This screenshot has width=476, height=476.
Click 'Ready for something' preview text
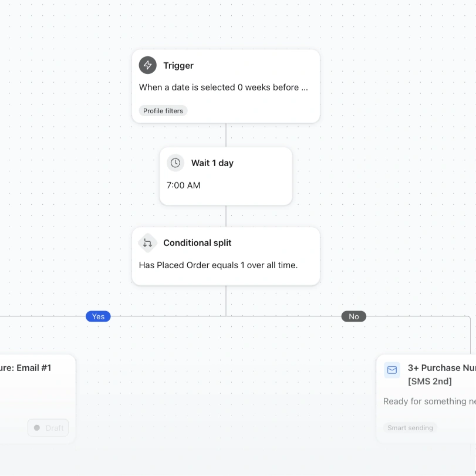pos(429,401)
